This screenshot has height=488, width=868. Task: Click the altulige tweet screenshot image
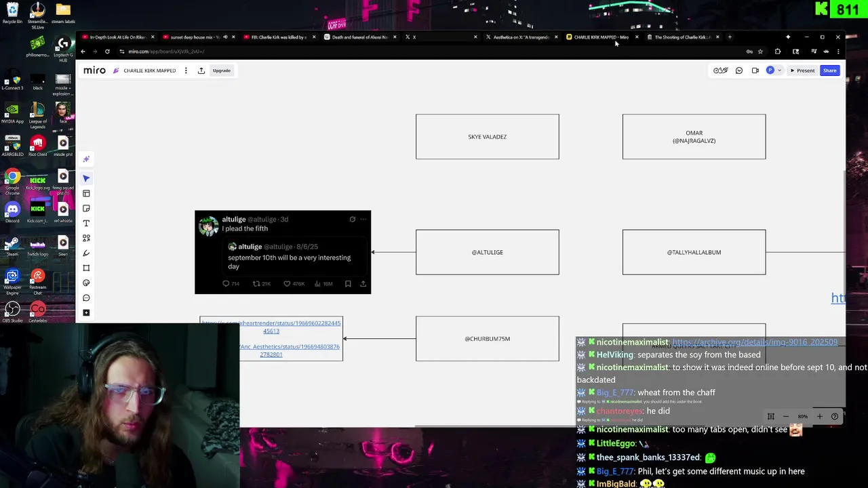(283, 252)
